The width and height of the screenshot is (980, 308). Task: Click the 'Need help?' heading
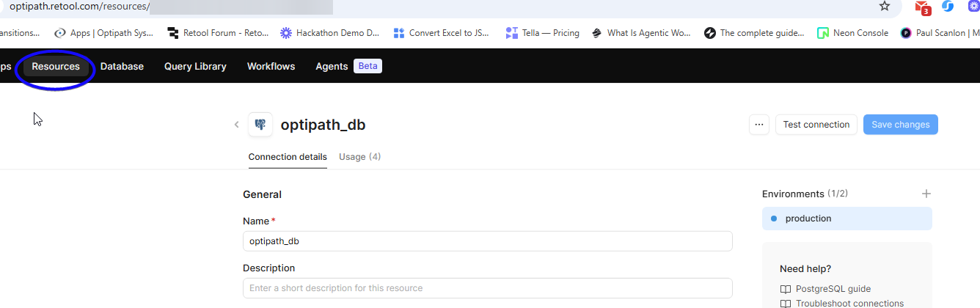[805, 269]
